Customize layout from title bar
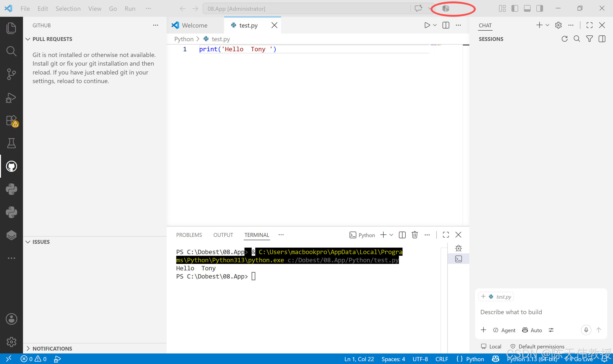Image resolution: width=613 pixels, height=364 pixels. coord(502,9)
